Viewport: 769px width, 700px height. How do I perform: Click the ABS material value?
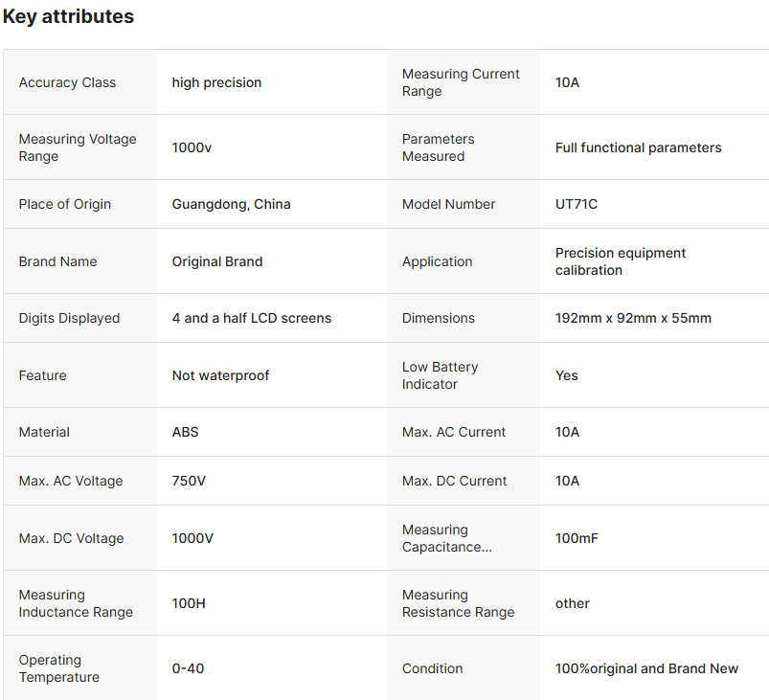[x=185, y=432]
